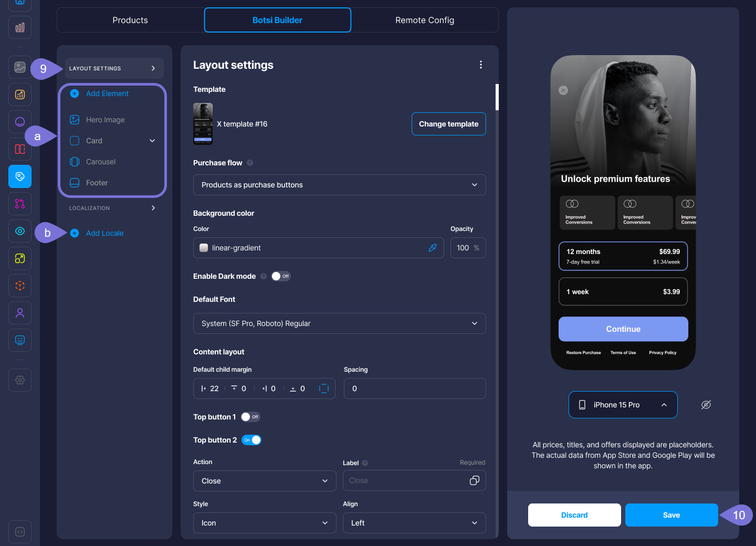
Task: Open the user profile sidebar icon
Action: point(20,313)
